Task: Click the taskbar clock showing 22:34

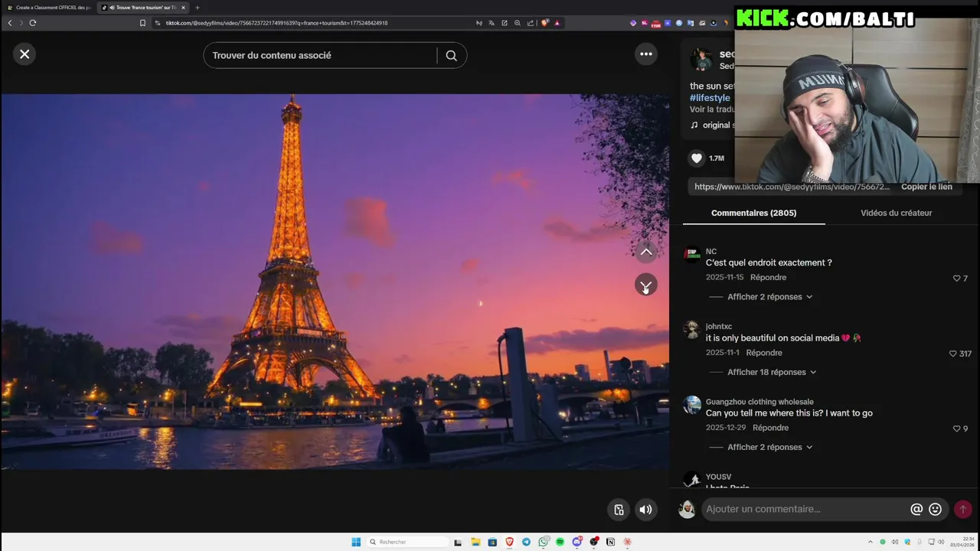Action: coord(963,542)
